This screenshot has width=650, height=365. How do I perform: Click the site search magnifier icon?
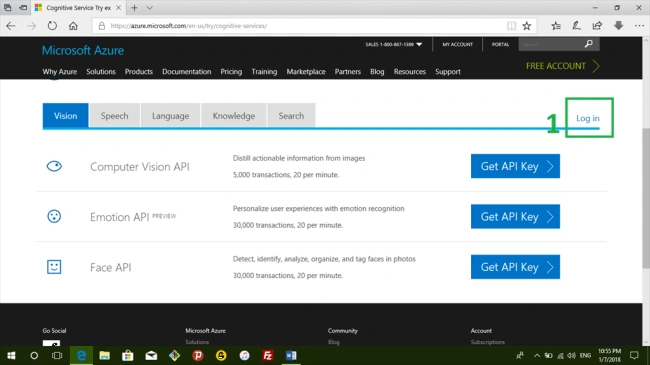point(589,44)
